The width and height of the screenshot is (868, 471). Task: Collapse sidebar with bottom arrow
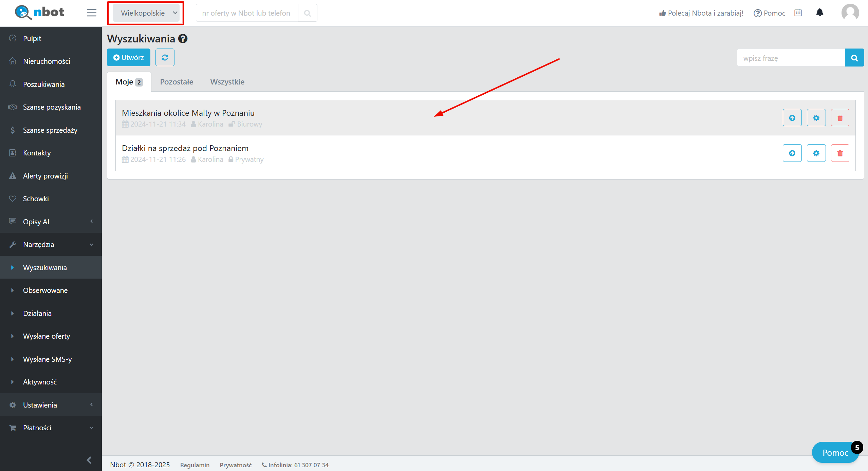[89, 460]
